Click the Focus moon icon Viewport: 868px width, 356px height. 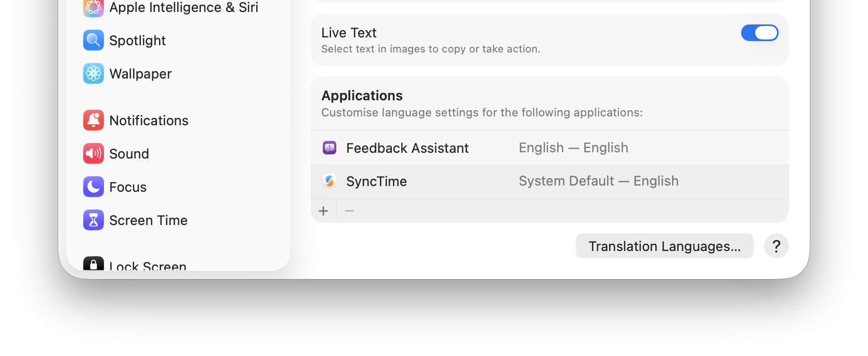coord(94,187)
